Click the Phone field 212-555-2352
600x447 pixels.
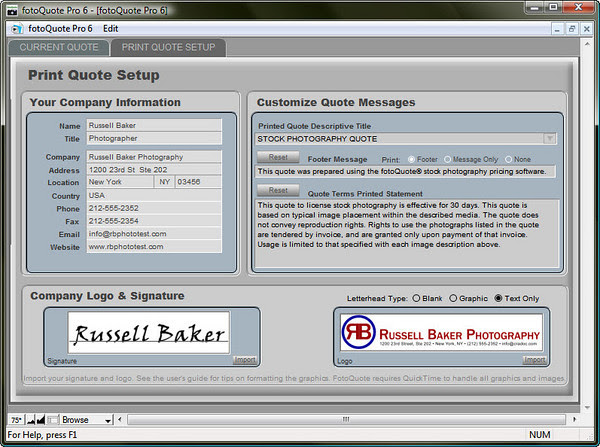154,209
